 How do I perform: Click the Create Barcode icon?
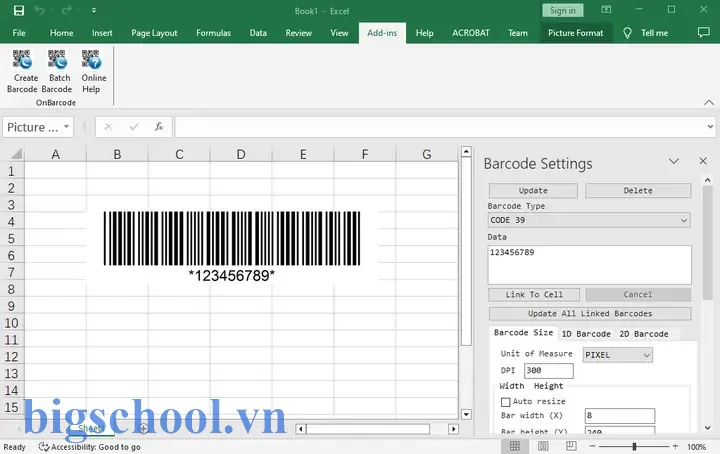pos(22,71)
